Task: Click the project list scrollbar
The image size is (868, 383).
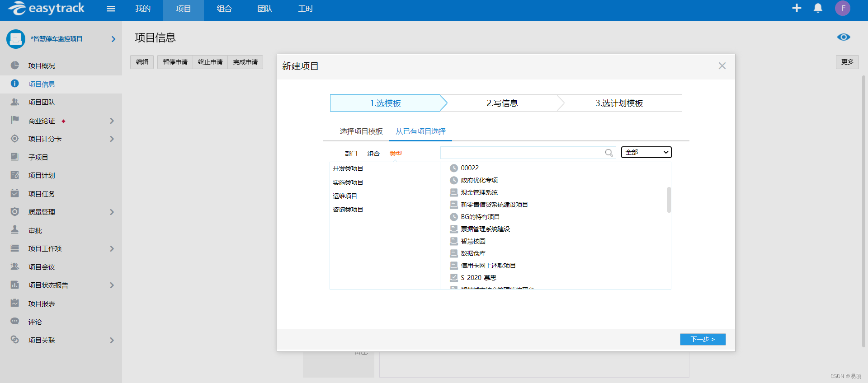Action: [x=669, y=200]
